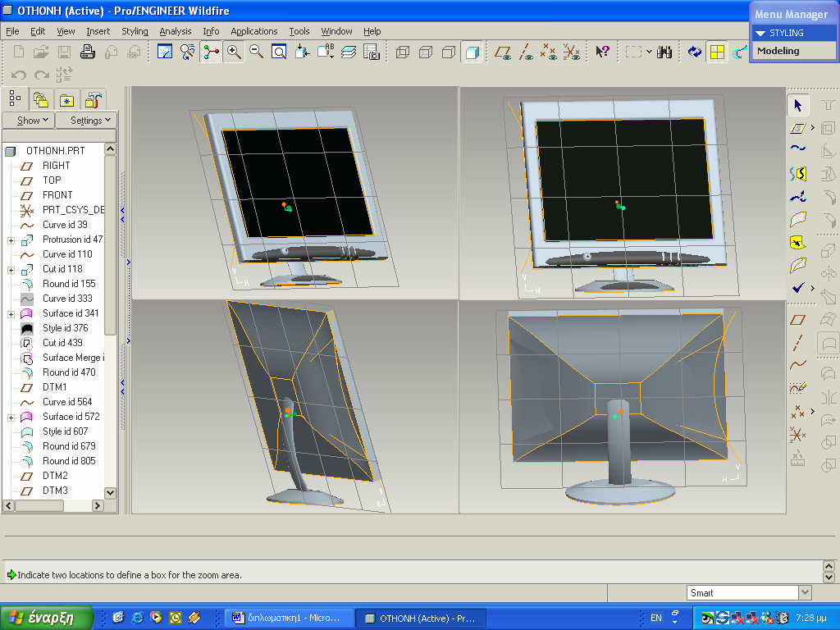
Task: Open the Saved view list icon
Action: click(x=325, y=52)
